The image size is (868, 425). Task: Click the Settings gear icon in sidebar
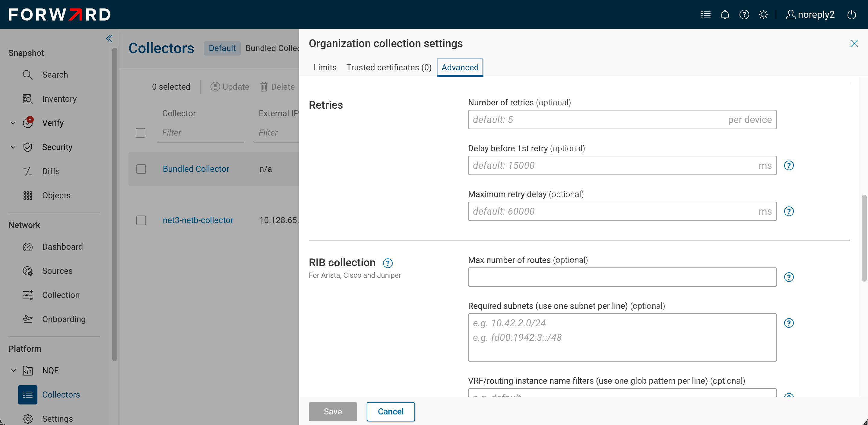coord(28,419)
